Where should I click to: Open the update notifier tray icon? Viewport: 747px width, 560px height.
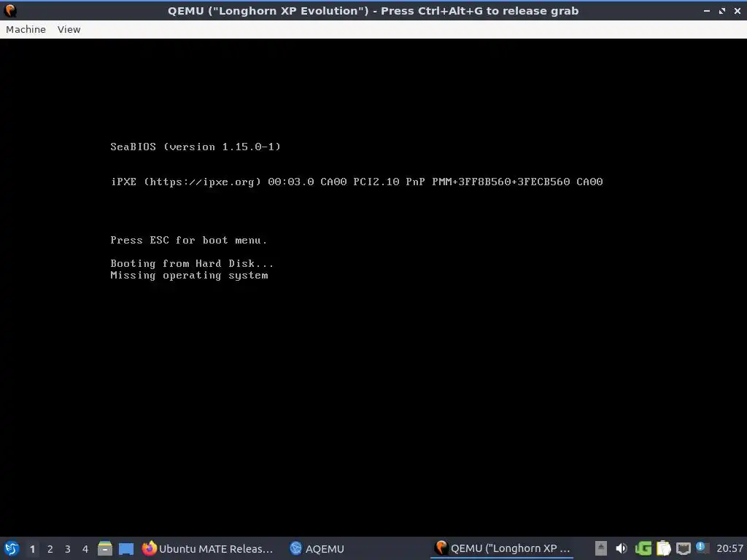[x=701, y=548]
